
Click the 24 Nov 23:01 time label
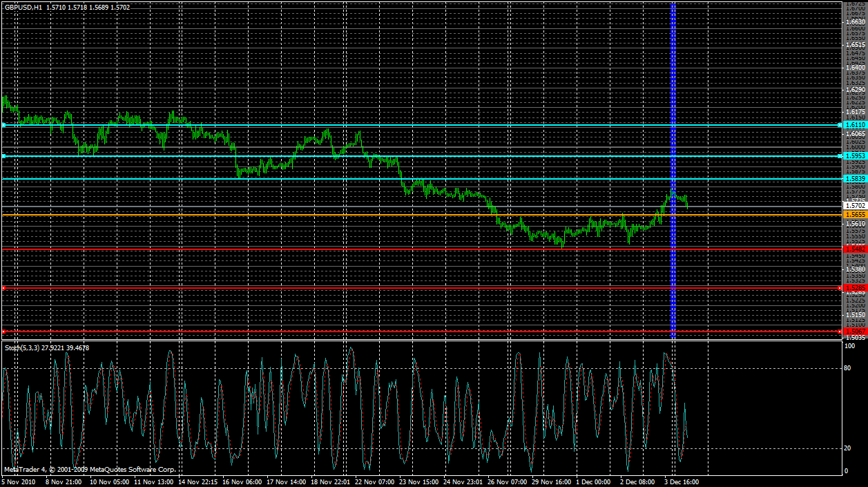click(x=463, y=481)
